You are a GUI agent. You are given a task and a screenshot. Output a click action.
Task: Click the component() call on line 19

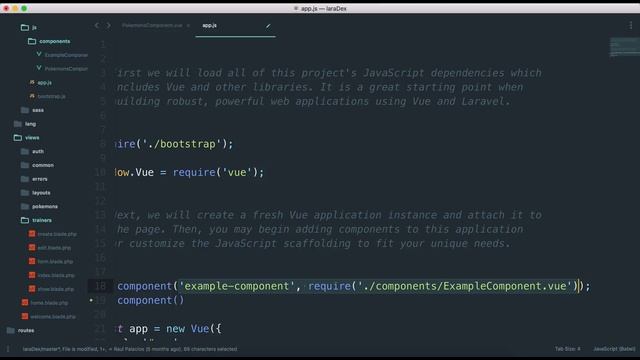151,300
